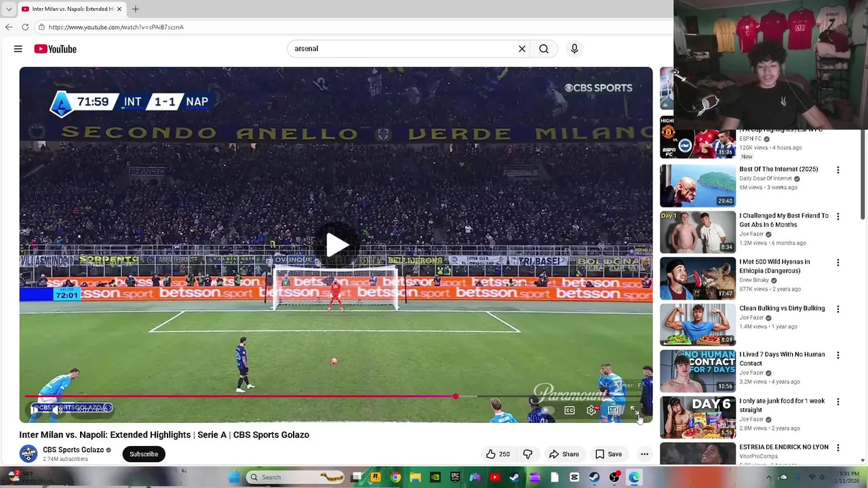This screenshot has height=488, width=868.
Task: Open more actions next to Save
Action: (644, 454)
